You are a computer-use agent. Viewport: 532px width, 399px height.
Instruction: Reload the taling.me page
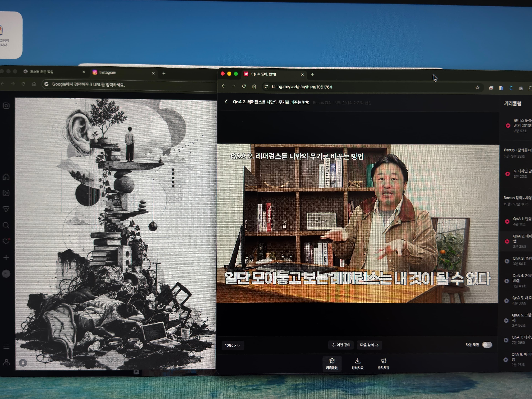244,86
